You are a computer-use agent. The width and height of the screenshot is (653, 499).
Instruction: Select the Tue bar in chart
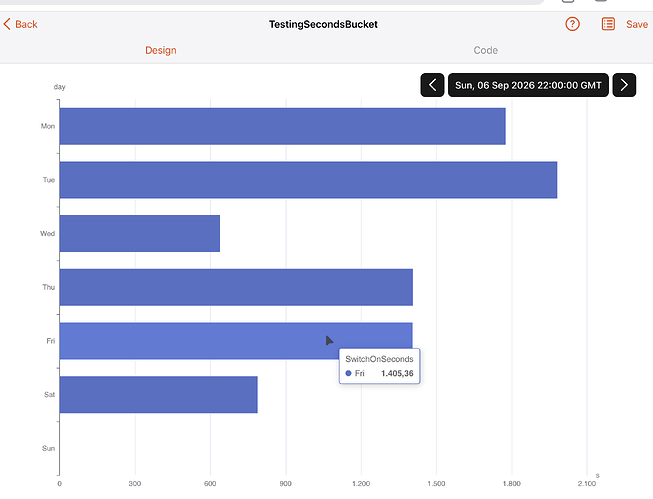pyautogui.click(x=308, y=180)
